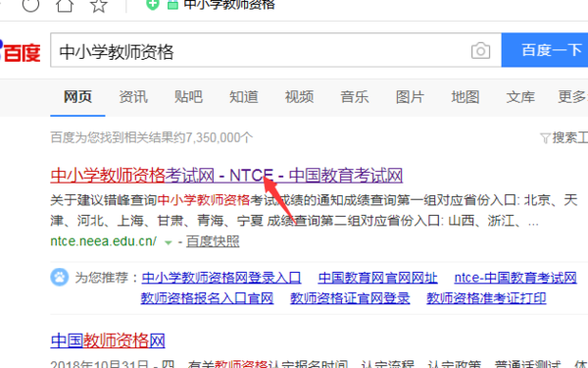Open the search tools filter
The width and height of the screenshot is (588, 368).
[563, 137]
